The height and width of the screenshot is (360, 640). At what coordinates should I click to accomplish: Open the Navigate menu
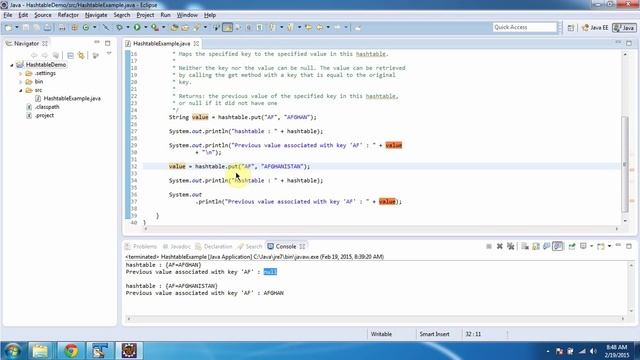click(x=96, y=15)
